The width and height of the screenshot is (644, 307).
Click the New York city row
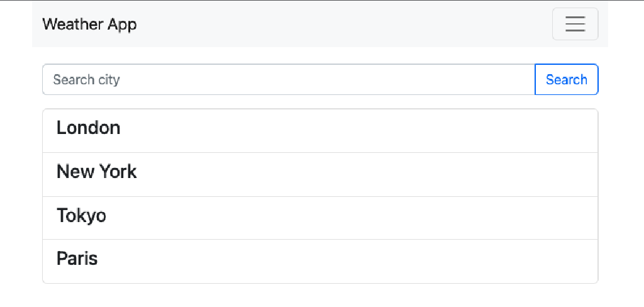[x=320, y=174]
